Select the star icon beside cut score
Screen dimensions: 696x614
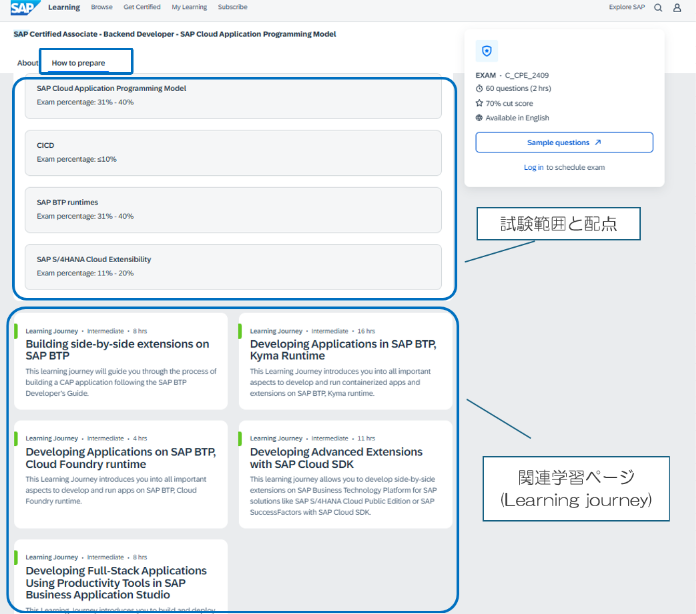479,103
